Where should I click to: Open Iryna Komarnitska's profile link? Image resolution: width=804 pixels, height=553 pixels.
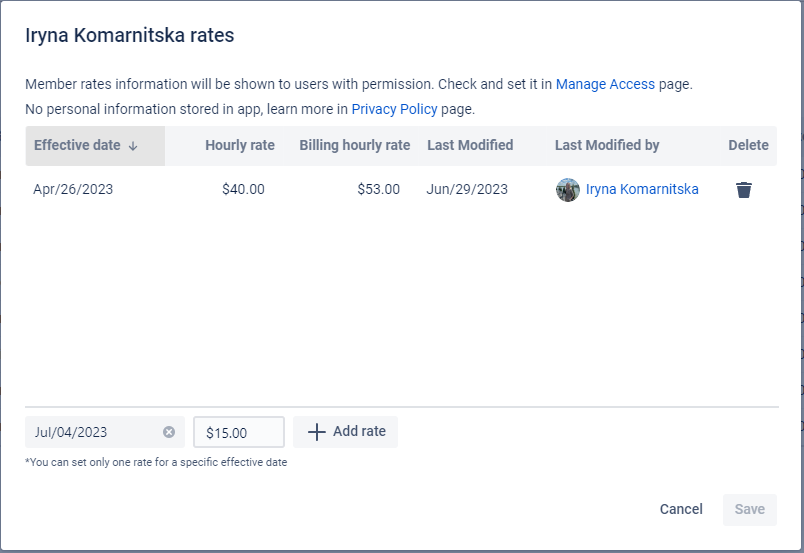coord(642,189)
